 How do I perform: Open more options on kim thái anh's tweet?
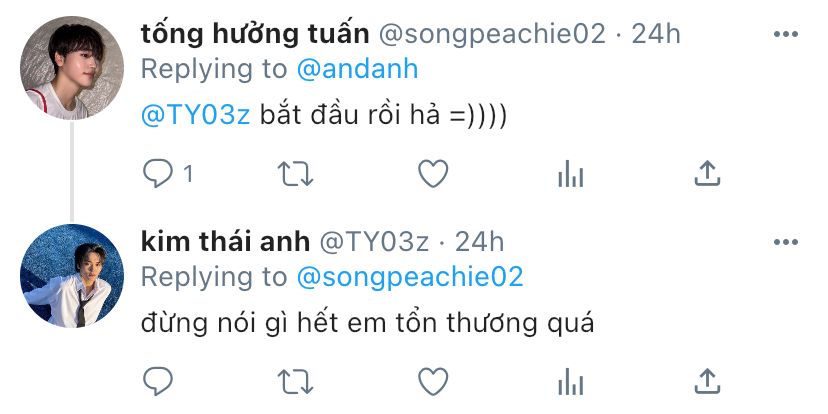[787, 242]
